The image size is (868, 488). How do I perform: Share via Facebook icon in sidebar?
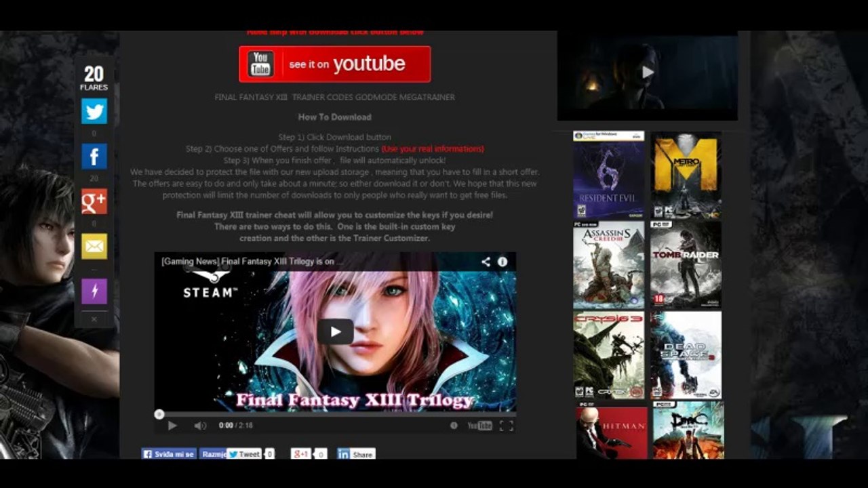(x=94, y=157)
